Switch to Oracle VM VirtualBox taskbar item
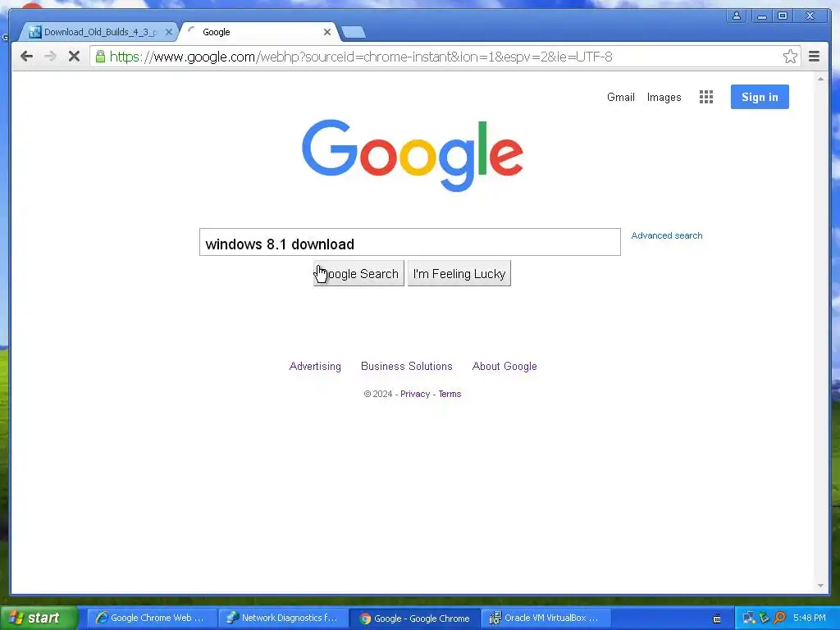The height and width of the screenshot is (630, 840). click(x=546, y=618)
